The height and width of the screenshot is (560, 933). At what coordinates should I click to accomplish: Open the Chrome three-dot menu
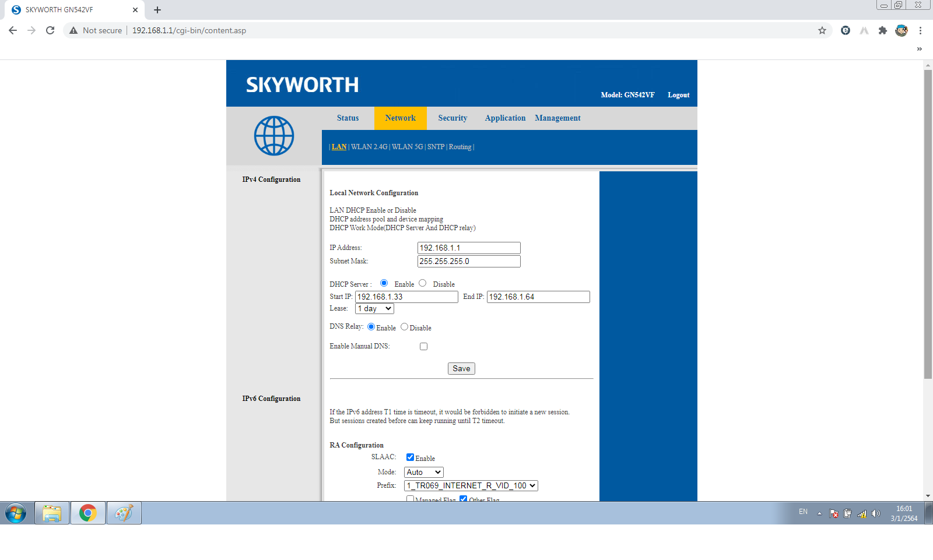click(x=920, y=30)
